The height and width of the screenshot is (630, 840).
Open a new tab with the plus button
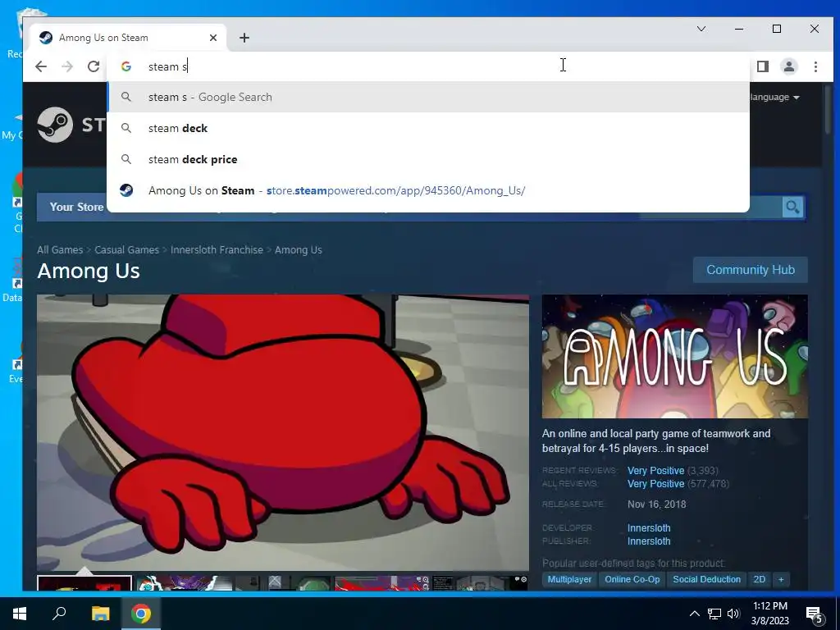pos(244,38)
